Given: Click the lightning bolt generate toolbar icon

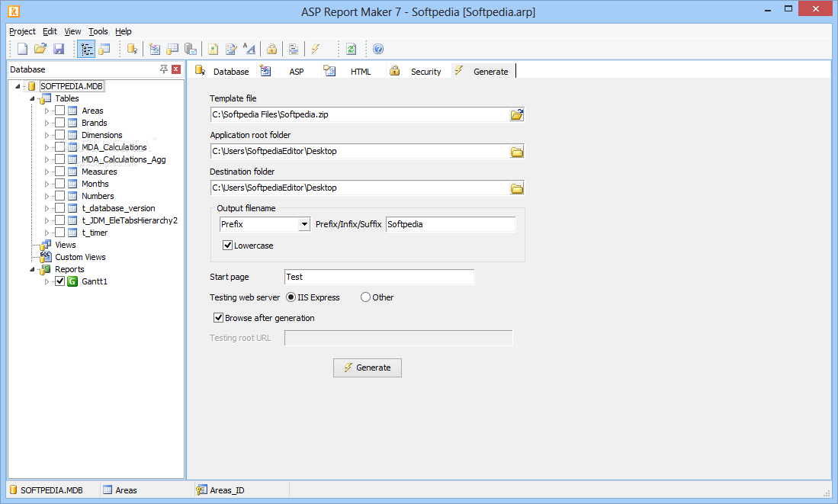Looking at the screenshot, I should coord(316,49).
